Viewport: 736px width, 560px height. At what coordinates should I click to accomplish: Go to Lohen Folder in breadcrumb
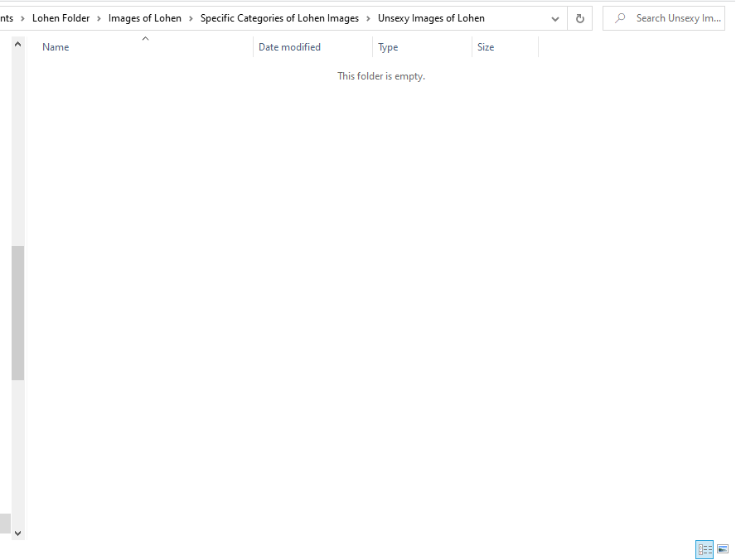click(61, 18)
